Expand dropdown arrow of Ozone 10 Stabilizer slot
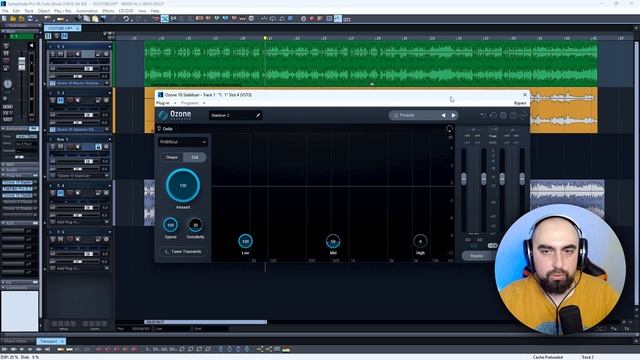This screenshot has height=360, width=640. [x=107, y=176]
